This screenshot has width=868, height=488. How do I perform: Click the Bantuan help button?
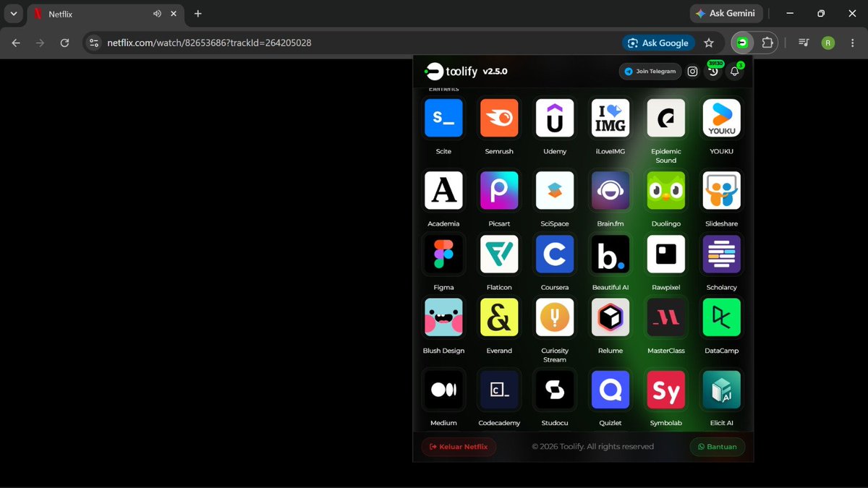pyautogui.click(x=717, y=447)
